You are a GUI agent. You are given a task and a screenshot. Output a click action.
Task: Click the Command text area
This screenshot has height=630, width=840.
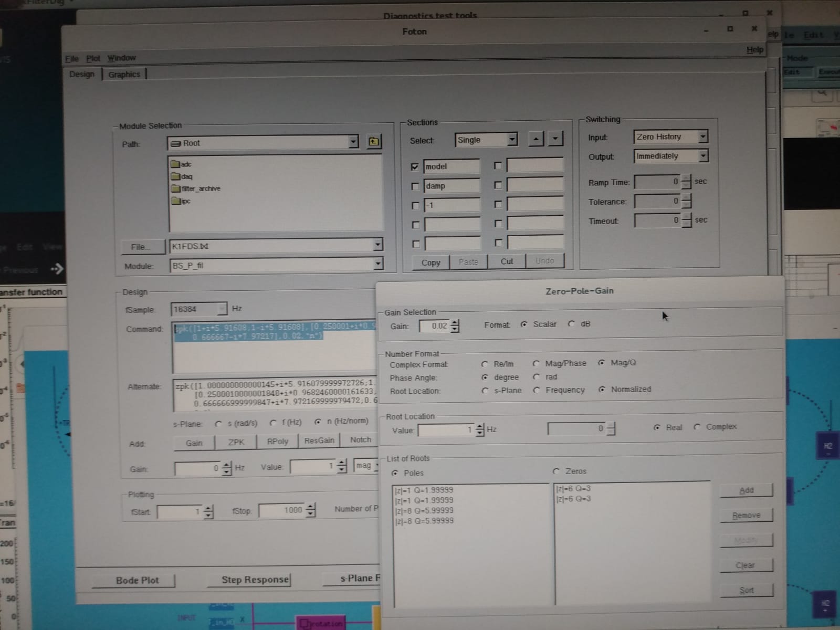pyautogui.click(x=275, y=346)
